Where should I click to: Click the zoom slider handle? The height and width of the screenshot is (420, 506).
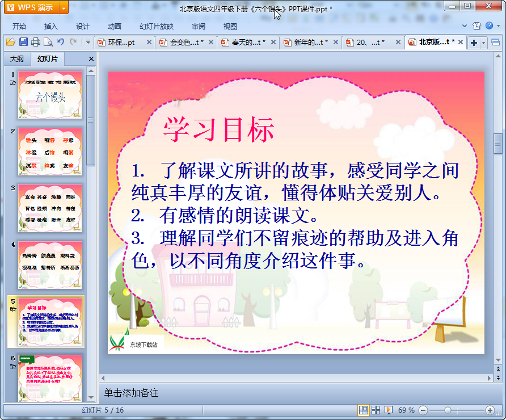(448, 410)
